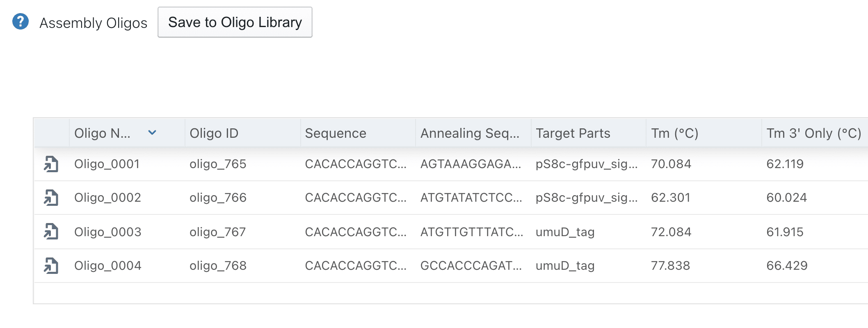Screen dimensions: 868x328
Task: Select the 62.119 Tm 3' Only cell
Action: (x=785, y=164)
